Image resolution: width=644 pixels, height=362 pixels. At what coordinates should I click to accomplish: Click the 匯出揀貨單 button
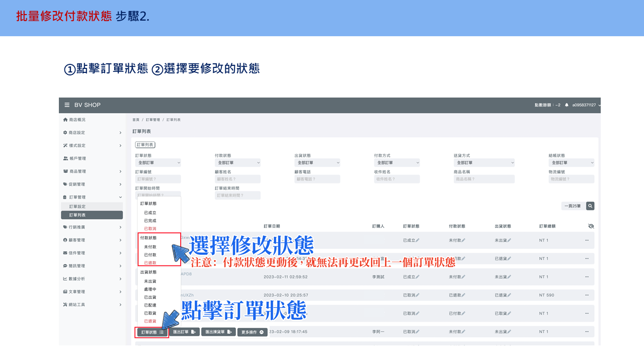218,332
